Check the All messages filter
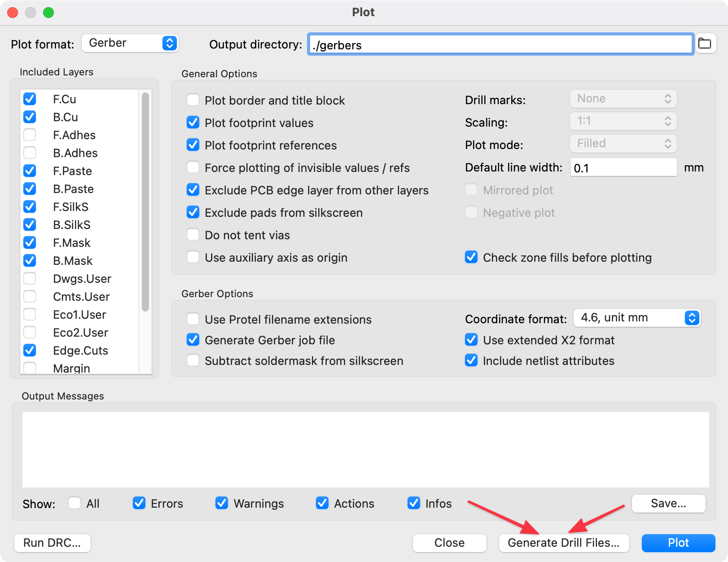Image resolution: width=728 pixels, height=562 pixels. pos(75,503)
